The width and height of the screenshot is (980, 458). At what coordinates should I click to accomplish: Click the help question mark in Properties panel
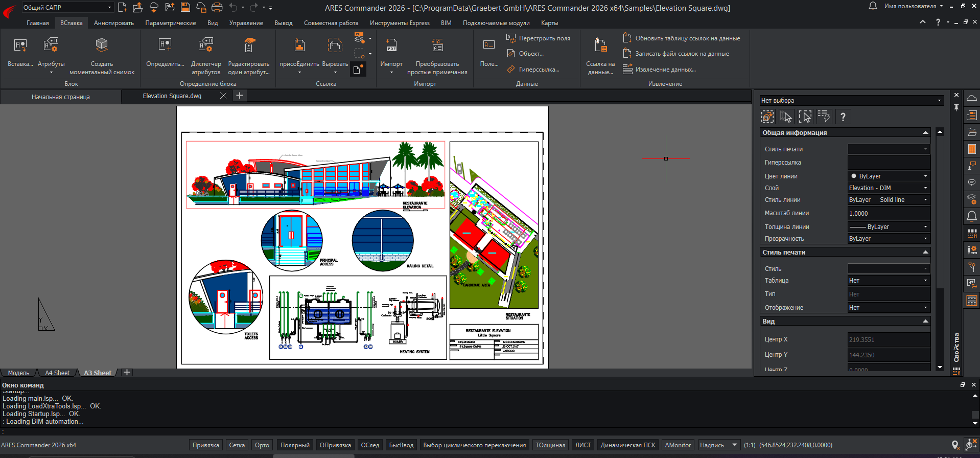(x=843, y=117)
